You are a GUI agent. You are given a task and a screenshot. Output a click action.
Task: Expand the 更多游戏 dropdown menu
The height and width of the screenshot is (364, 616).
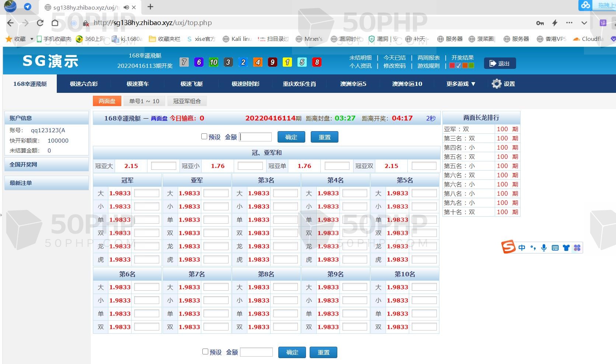tap(460, 84)
